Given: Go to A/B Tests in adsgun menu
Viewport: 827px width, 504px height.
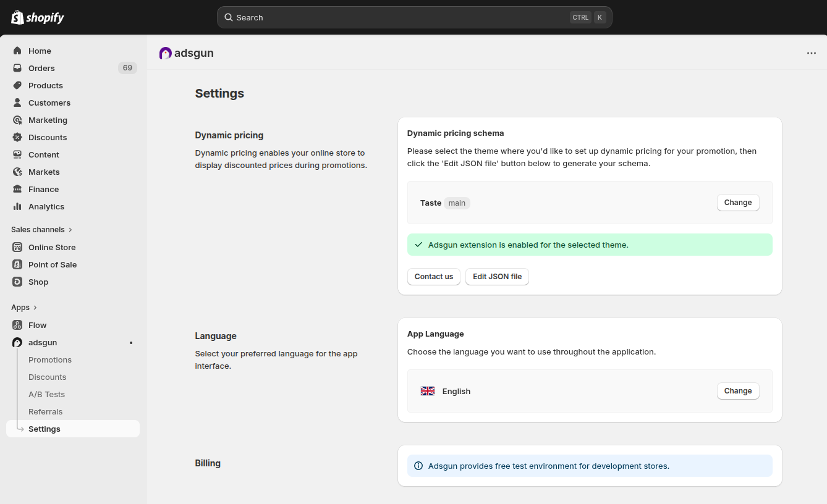Looking at the screenshot, I should click(x=46, y=394).
